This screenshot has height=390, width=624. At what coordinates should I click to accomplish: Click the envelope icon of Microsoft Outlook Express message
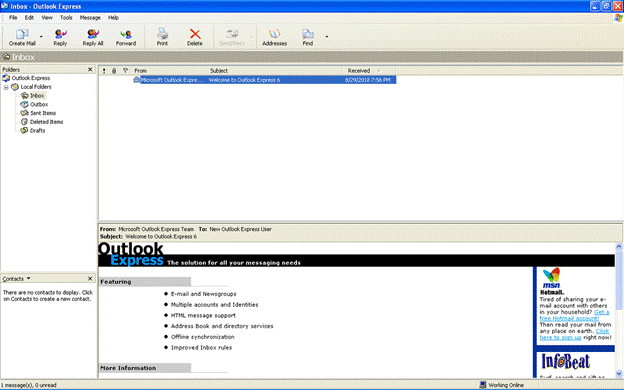tap(136, 80)
